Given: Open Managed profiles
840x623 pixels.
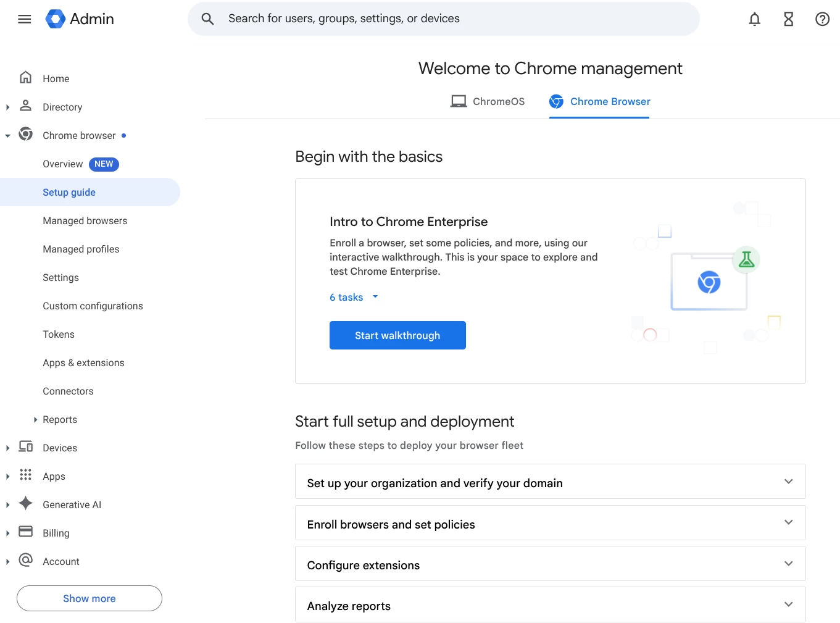Looking at the screenshot, I should tap(81, 249).
